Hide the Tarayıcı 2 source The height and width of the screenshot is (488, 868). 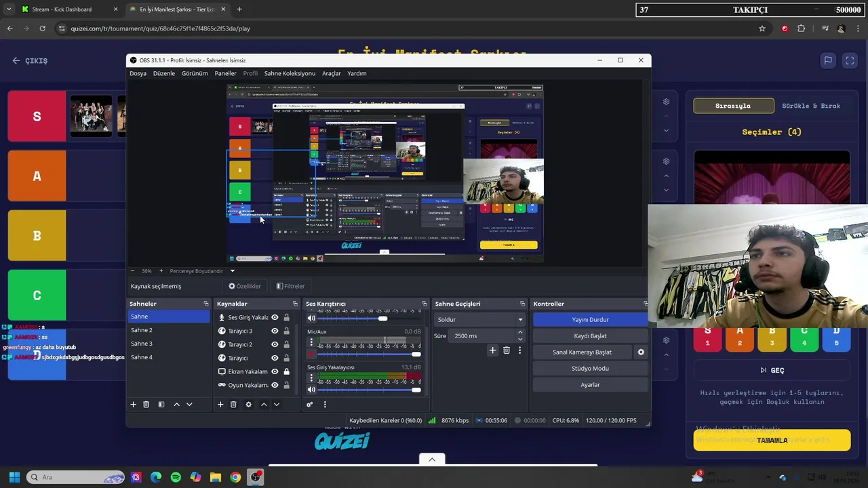coord(275,344)
